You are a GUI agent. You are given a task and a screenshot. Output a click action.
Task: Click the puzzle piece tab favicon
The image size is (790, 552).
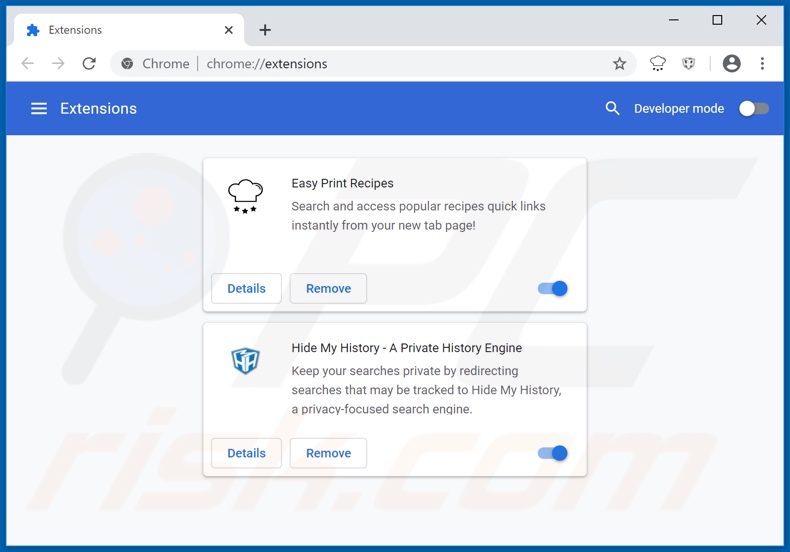pos(33,30)
